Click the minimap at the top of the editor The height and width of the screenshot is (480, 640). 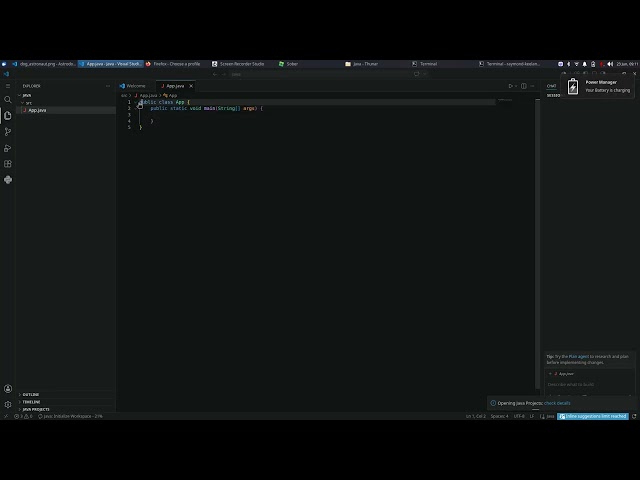[x=505, y=100]
